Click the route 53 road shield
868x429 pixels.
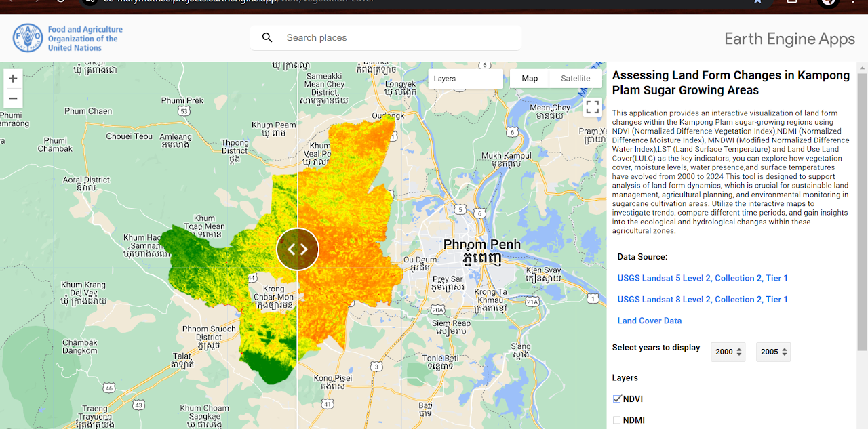coord(183,110)
